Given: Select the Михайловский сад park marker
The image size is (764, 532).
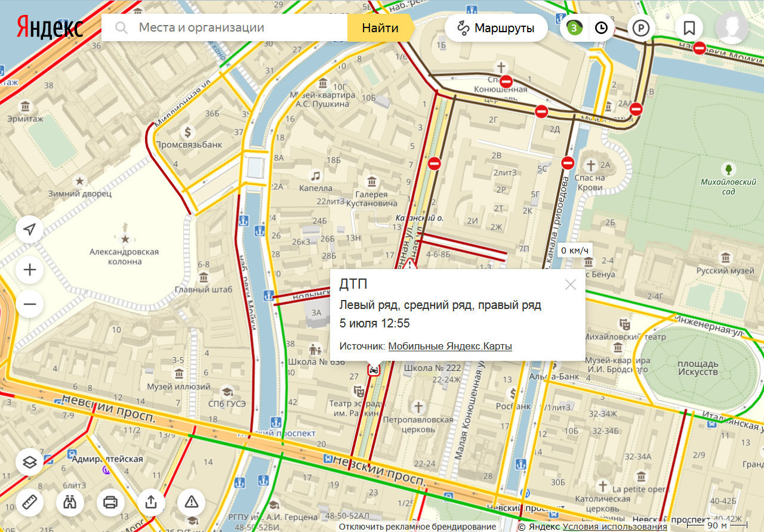Looking at the screenshot, I should [728, 169].
